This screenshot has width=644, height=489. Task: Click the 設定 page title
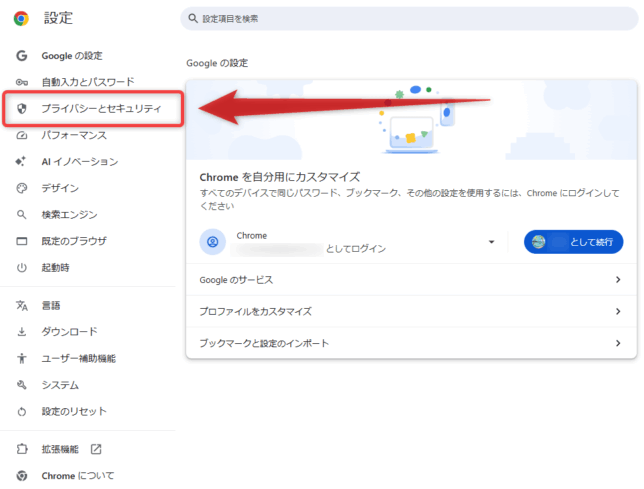[58, 18]
